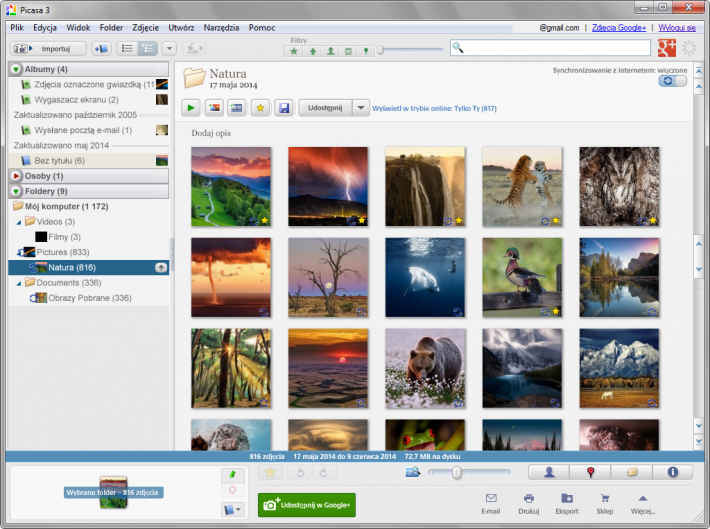Select the Bez tytułu album
Image resolution: width=710 pixels, height=529 pixels.
[x=89, y=161]
